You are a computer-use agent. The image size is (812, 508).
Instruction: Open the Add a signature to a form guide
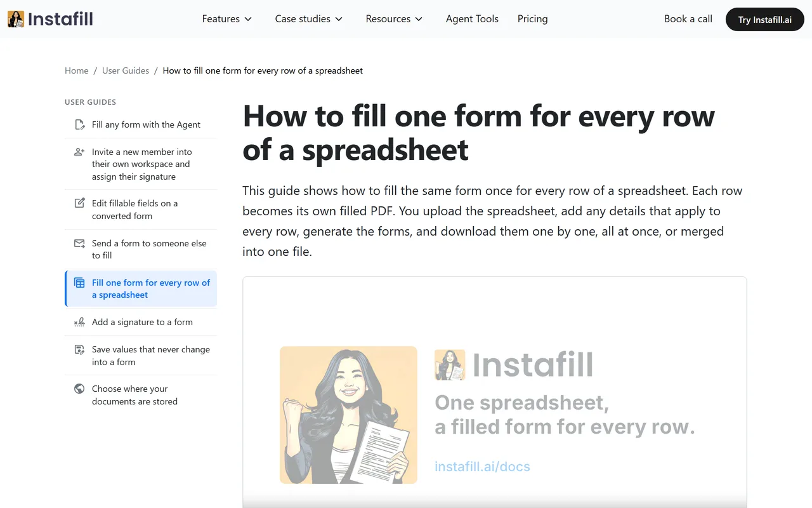(141, 322)
